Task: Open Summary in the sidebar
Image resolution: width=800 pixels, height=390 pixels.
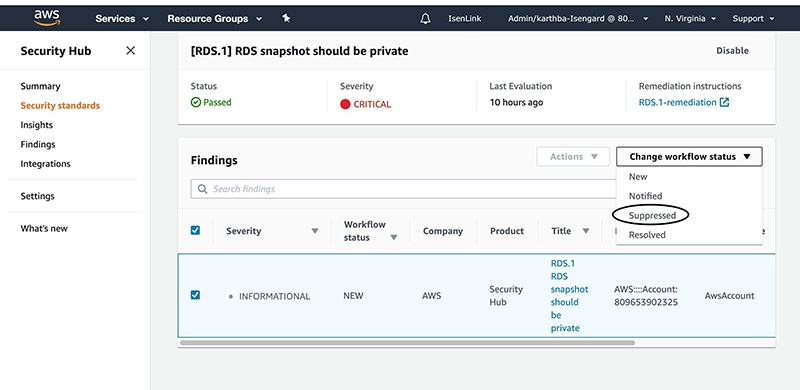Action: click(40, 86)
